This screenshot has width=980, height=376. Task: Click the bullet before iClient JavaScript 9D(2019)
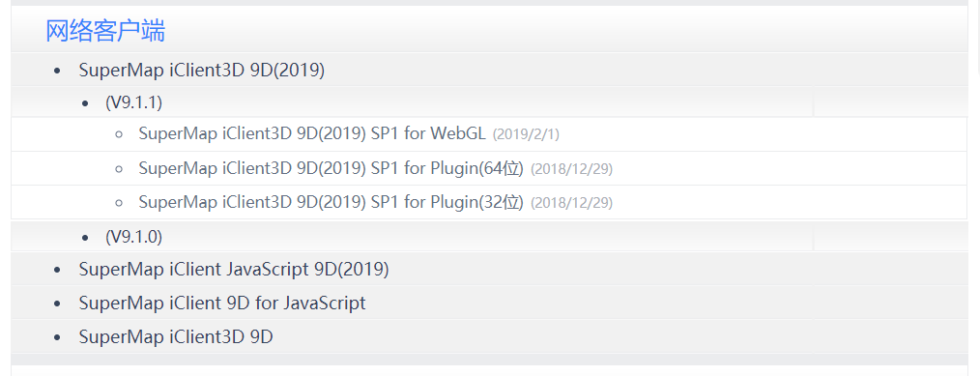tap(57, 270)
